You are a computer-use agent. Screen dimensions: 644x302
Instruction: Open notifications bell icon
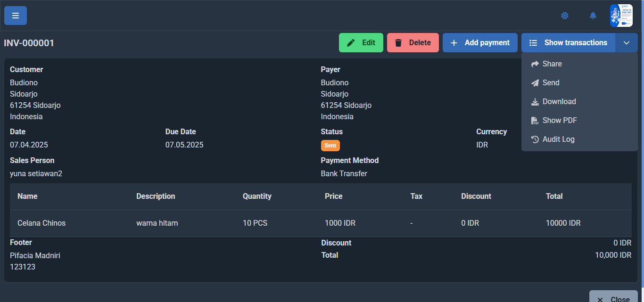[593, 16]
